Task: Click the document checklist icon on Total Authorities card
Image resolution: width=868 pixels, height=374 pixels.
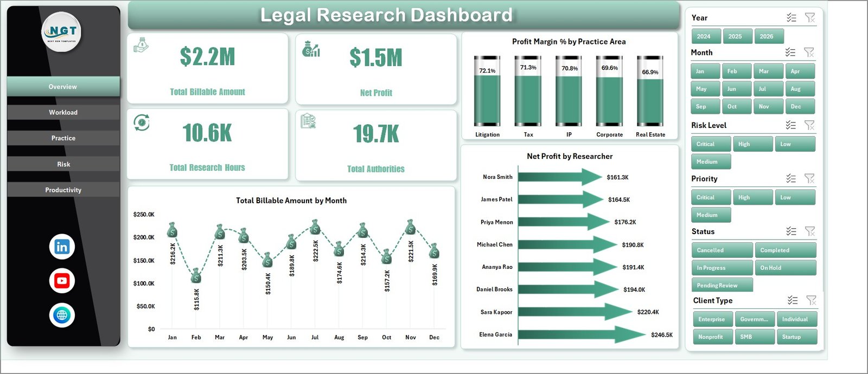Action: pos(309,121)
